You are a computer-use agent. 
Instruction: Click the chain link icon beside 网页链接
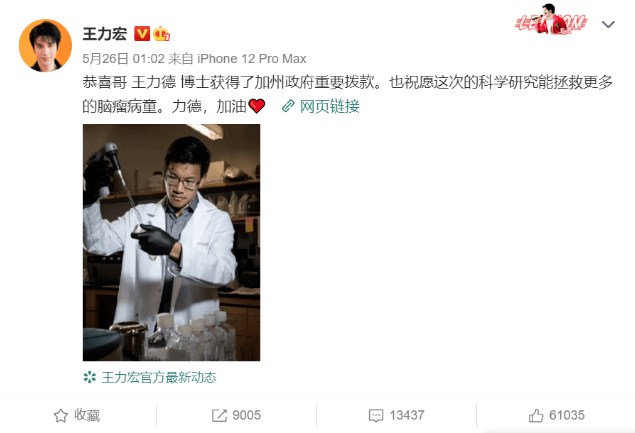[x=288, y=107]
